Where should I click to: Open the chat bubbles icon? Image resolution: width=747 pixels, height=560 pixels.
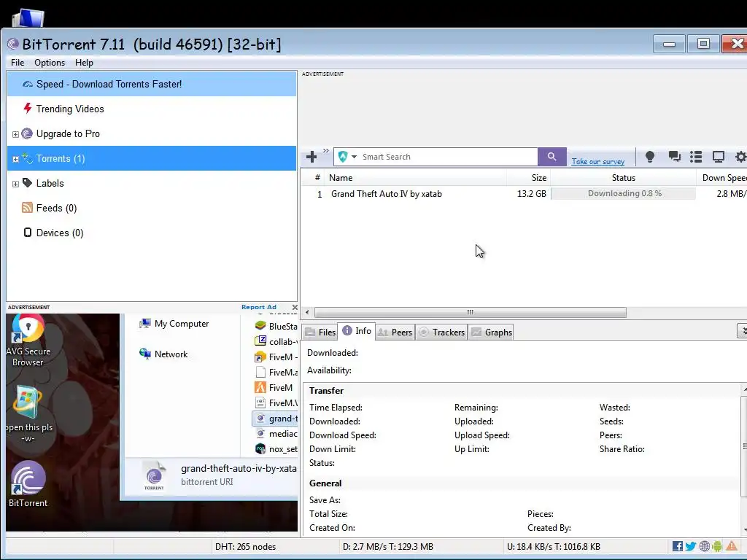(x=674, y=157)
